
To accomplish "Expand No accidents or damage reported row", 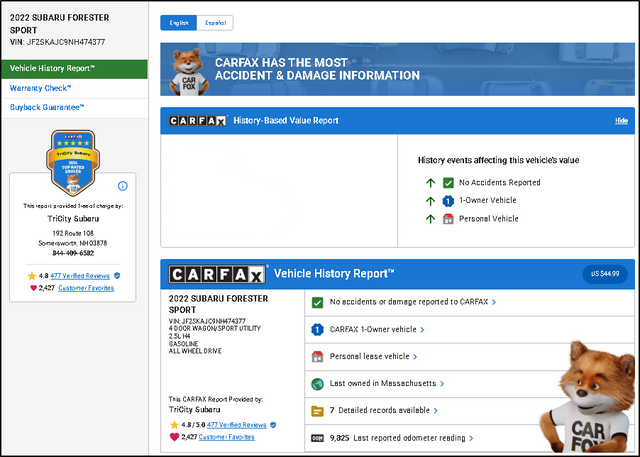I will point(469,302).
